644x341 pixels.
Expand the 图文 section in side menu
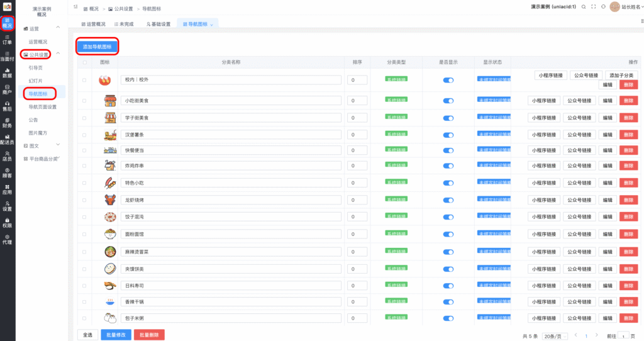pos(58,146)
